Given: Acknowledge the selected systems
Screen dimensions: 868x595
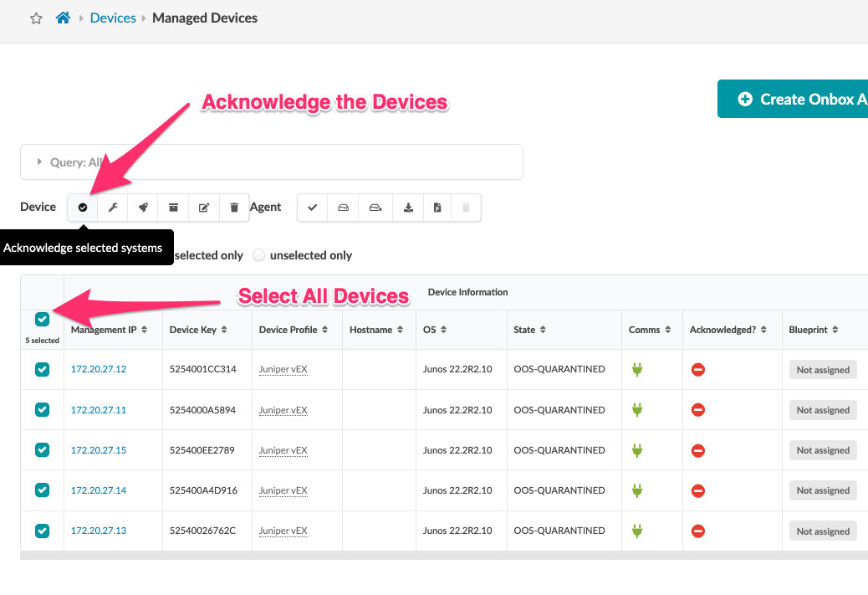Looking at the screenshot, I should 82,207.
